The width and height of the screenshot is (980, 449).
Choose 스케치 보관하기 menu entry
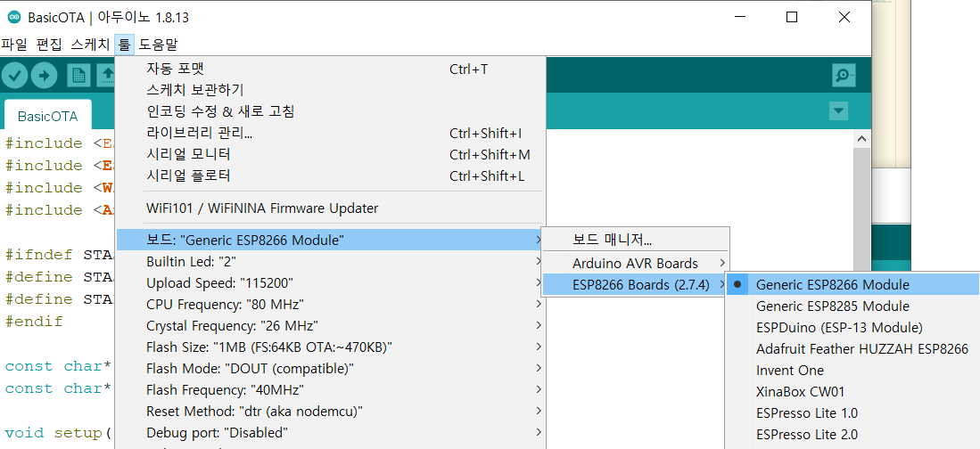click(331, 90)
